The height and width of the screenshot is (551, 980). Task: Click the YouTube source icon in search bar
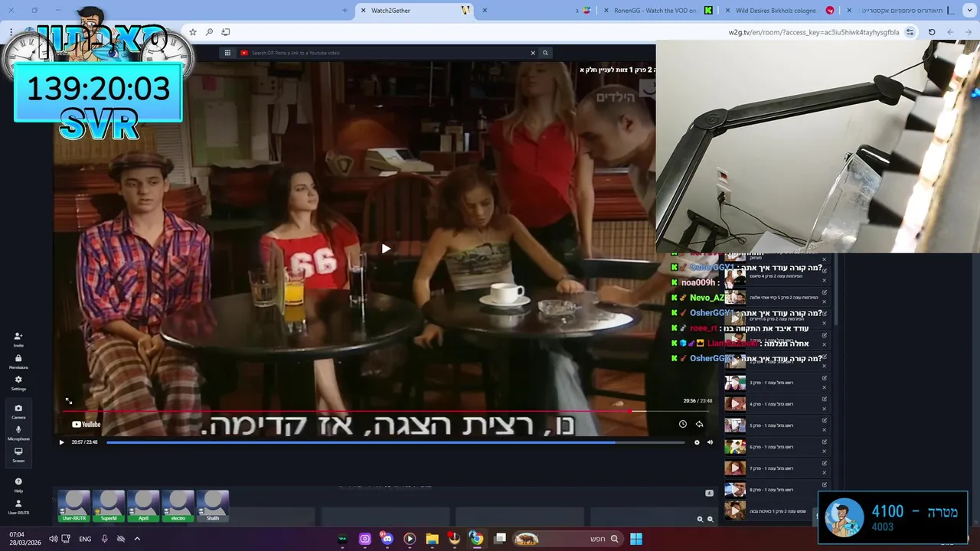tap(244, 53)
